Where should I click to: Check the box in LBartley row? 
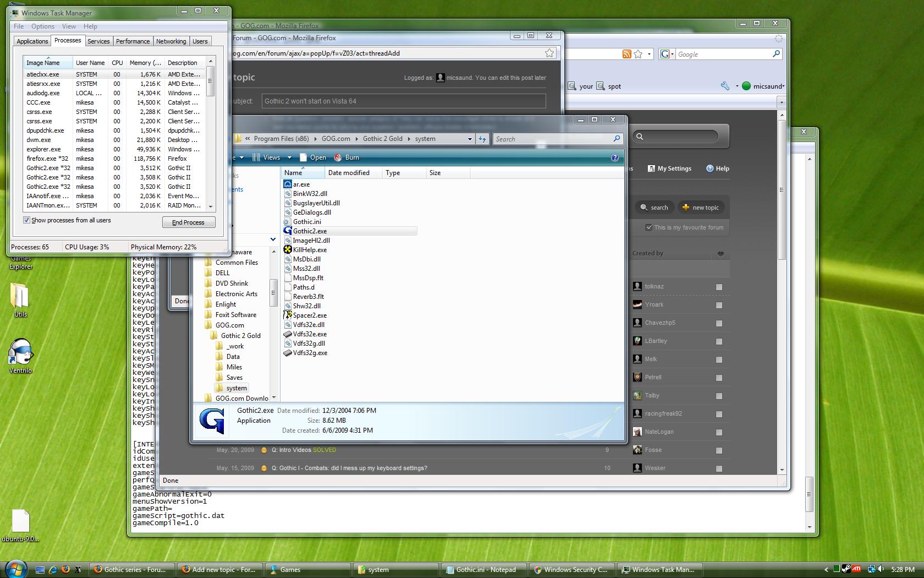pyautogui.click(x=719, y=341)
